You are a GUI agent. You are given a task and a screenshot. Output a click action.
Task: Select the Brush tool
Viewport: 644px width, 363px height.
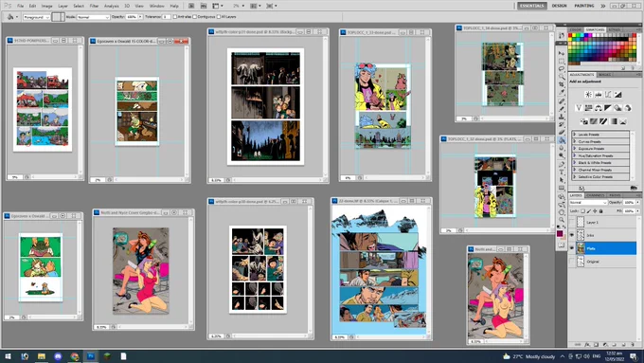click(562, 109)
